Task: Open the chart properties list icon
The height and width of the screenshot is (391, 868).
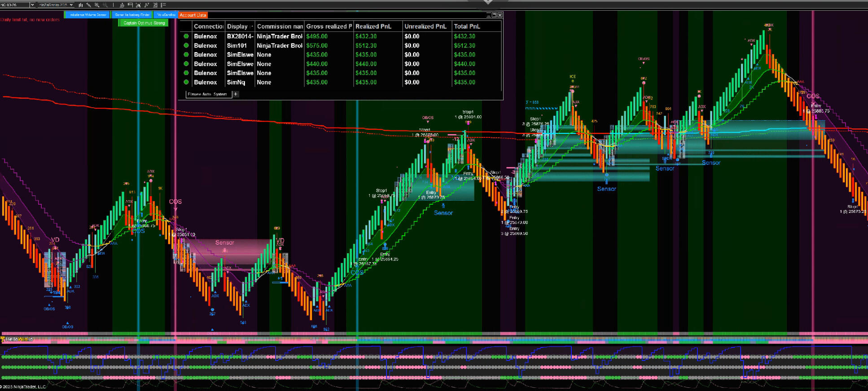Action: click(163, 5)
